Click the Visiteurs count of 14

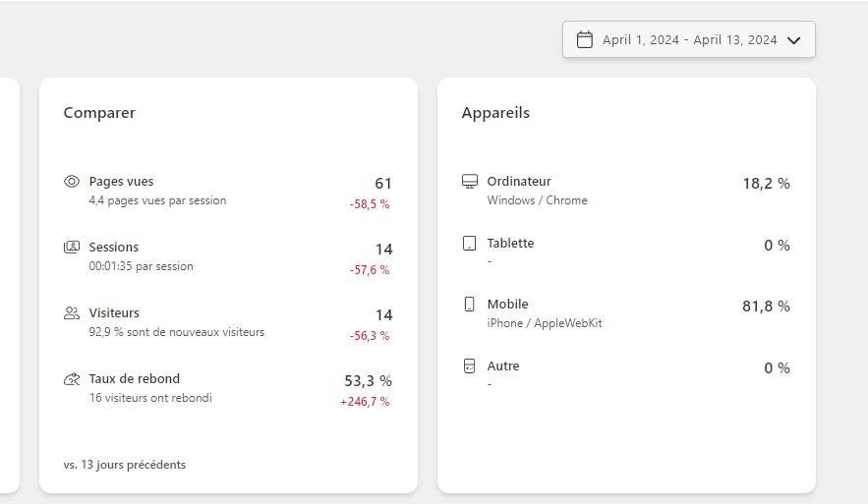click(x=383, y=315)
